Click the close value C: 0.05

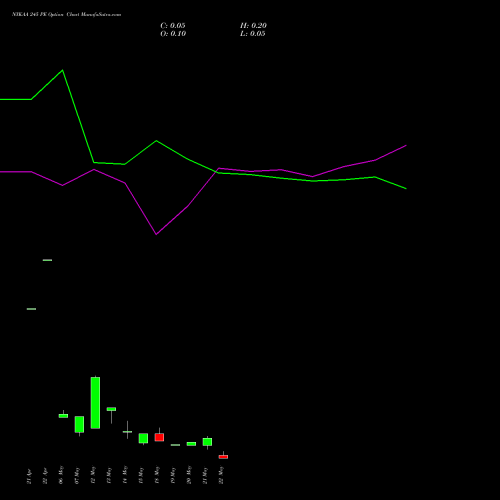[173, 26]
